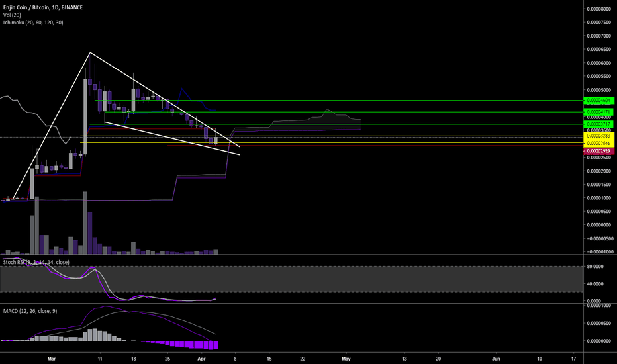617x364 pixels.
Task: Click the 0.00006500 price axis value
Action: (599, 50)
